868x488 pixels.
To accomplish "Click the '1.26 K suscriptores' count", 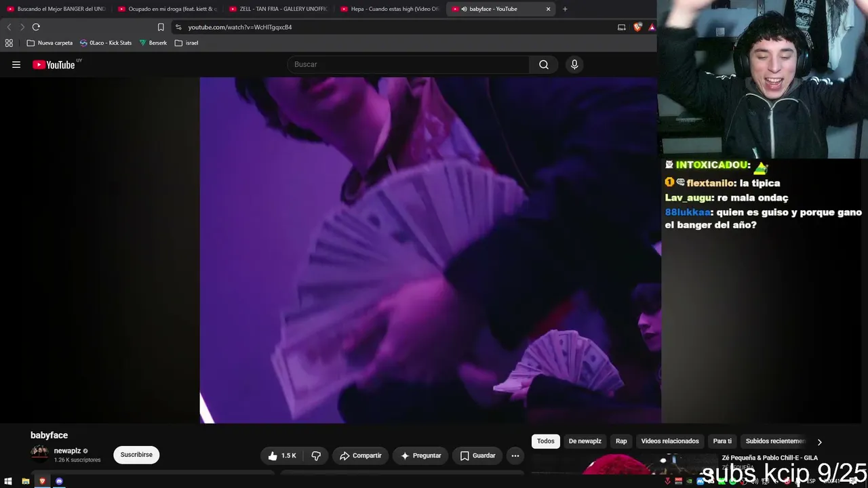I will click(77, 460).
